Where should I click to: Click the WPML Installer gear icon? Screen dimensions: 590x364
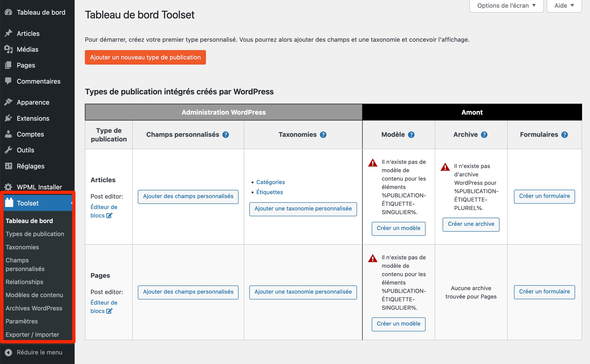(x=8, y=187)
